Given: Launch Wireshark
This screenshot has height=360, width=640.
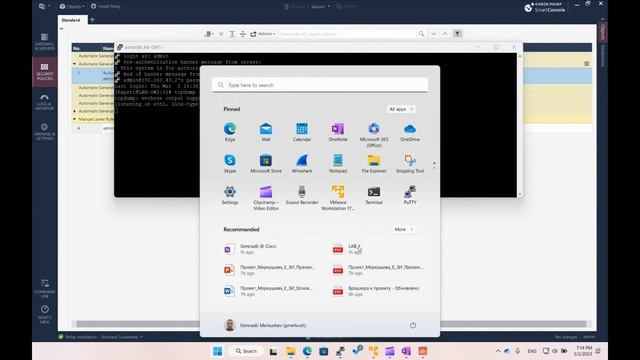Looking at the screenshot, I should click(302, 164).
